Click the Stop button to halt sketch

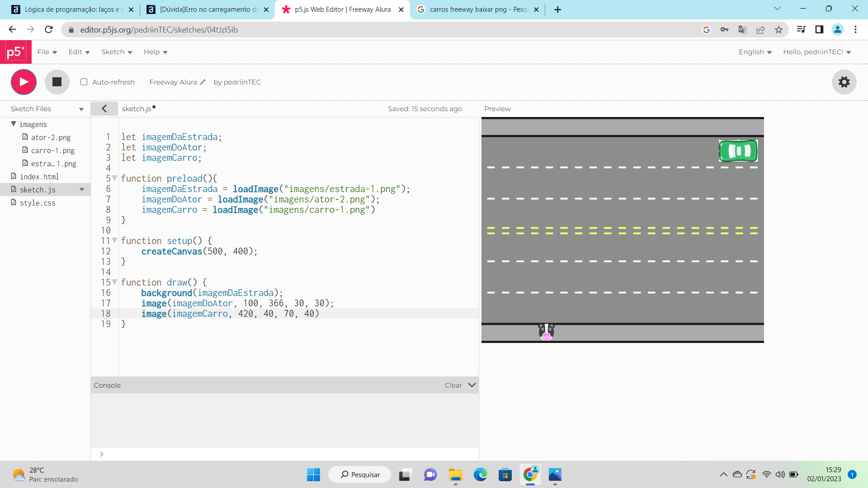[x=56, y=82]
